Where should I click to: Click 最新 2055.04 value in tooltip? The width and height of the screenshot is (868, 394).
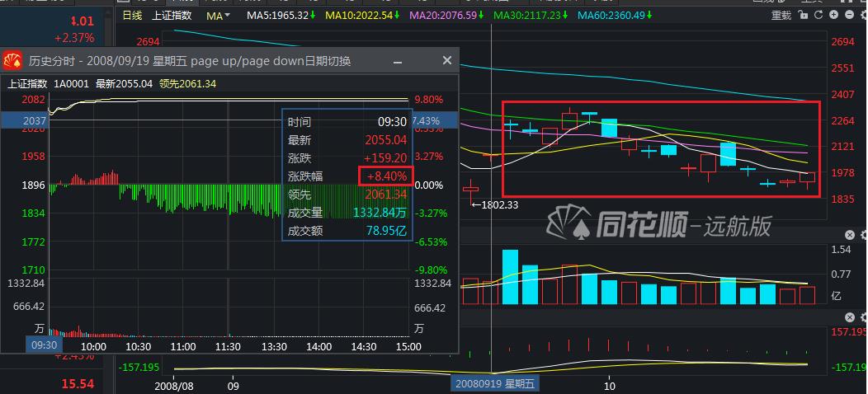click(x=386, y=140)
